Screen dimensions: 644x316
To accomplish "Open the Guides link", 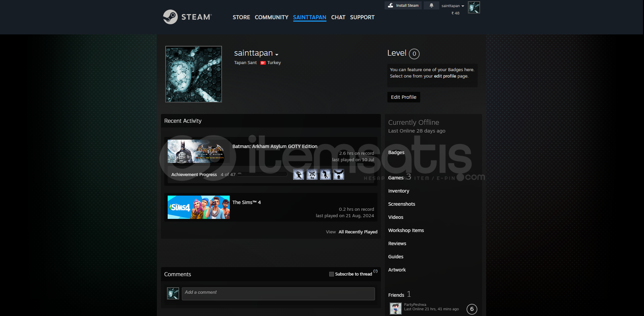I will point(396,257).
